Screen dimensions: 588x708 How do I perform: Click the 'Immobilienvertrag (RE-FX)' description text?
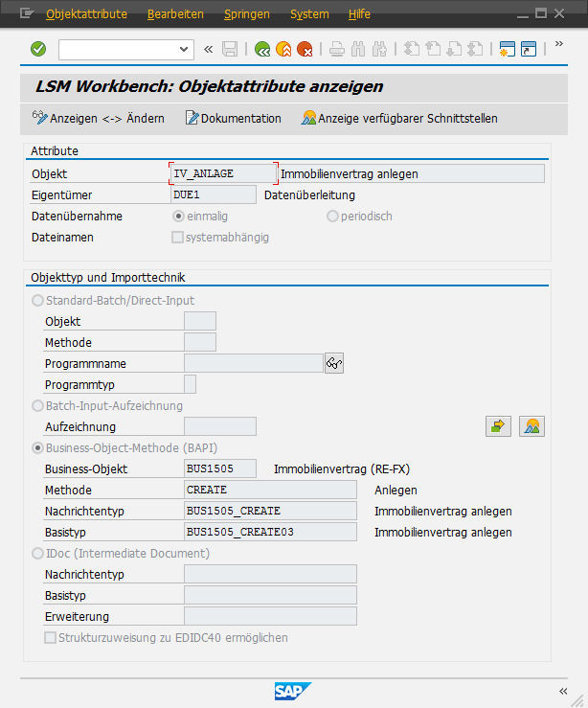pos(342,469)
